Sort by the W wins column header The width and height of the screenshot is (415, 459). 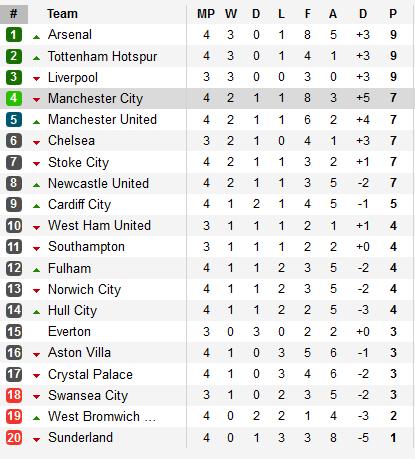[x=231, y=14]
